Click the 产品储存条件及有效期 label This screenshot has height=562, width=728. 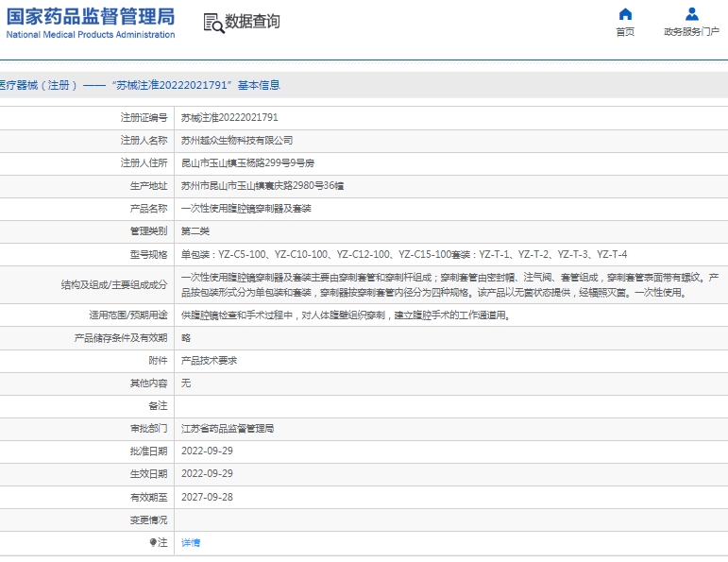(121, 338)
